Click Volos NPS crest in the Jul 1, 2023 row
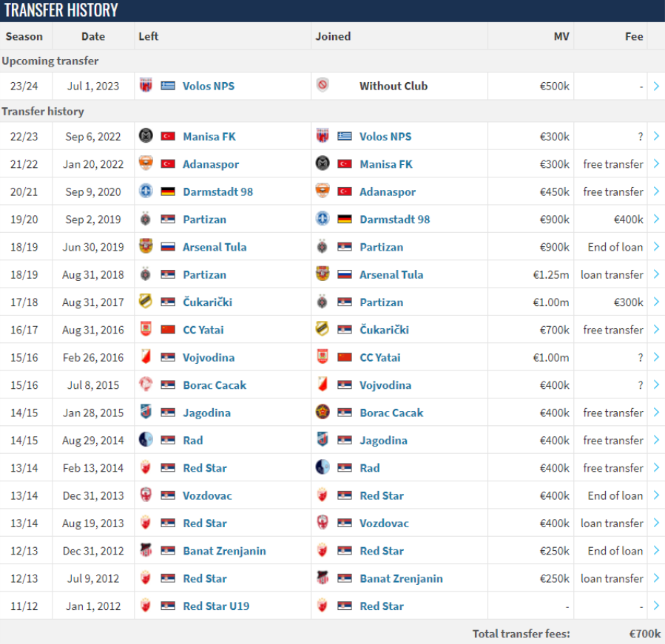665x644 pixels. 146,85
